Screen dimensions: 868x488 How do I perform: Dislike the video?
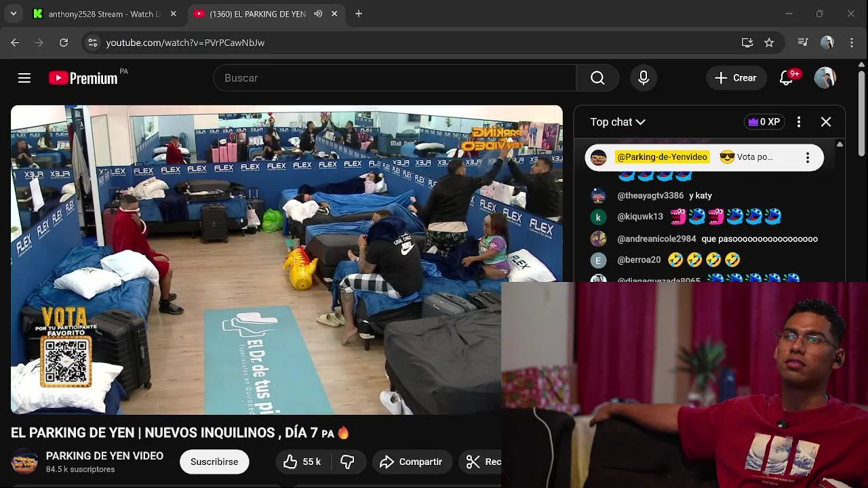[347, 462]
